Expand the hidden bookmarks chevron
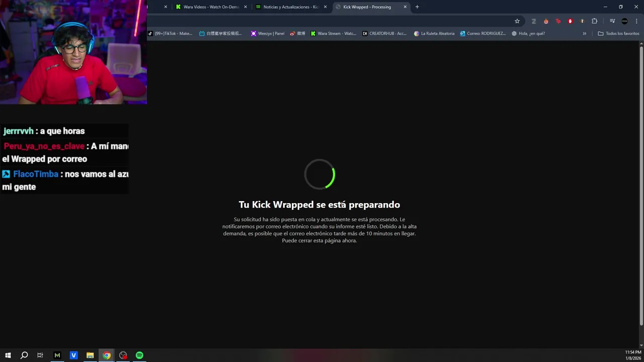This screenshot has height=362, width=644. (584, 34)
